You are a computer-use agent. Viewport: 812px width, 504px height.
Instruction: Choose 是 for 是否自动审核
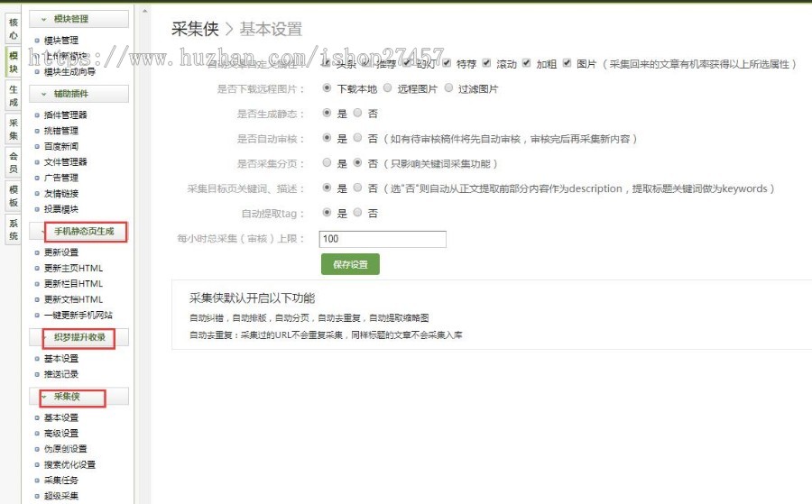coord(327,138)
